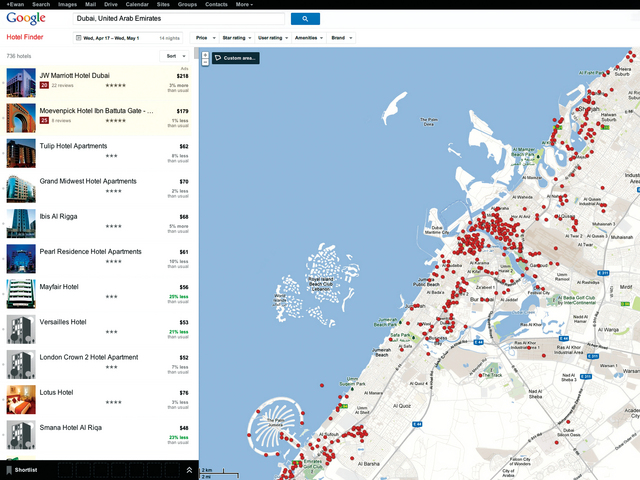Open the Brand filter dropdown
Viewport: 640px width, 480px height.
coord(341,38)
